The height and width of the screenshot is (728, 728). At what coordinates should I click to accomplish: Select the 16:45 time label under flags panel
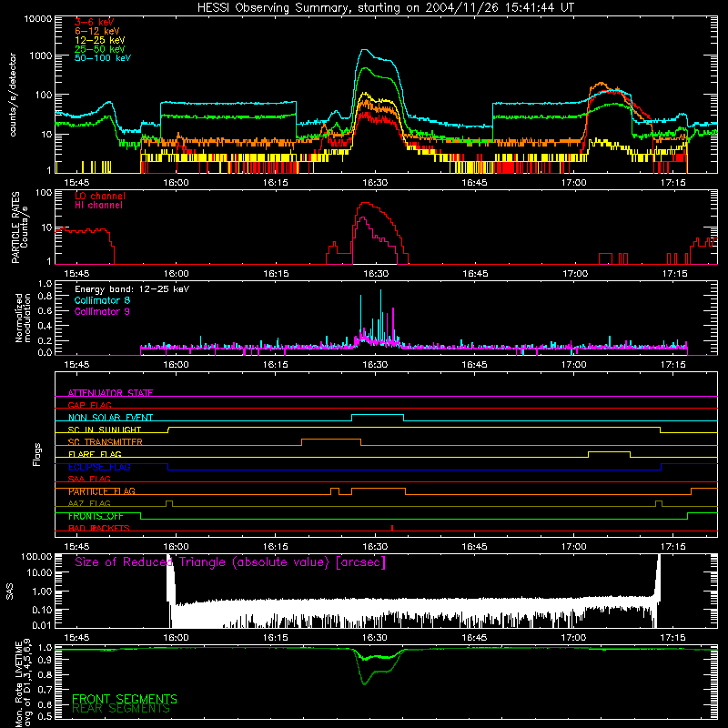pyautogui.click(x=474, y=547)
